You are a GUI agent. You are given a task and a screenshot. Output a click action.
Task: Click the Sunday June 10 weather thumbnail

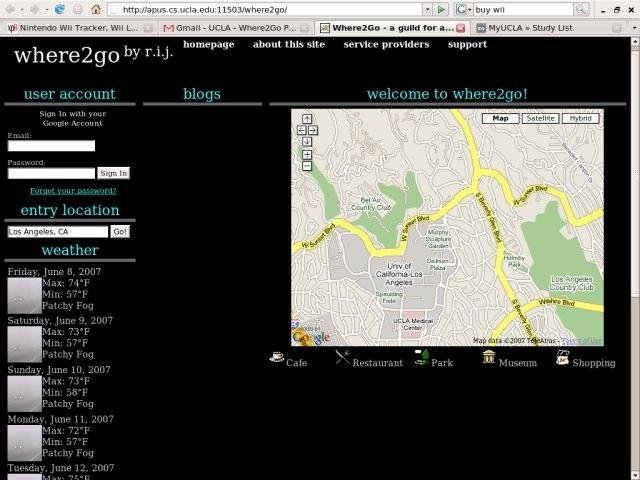pos(24,393)
